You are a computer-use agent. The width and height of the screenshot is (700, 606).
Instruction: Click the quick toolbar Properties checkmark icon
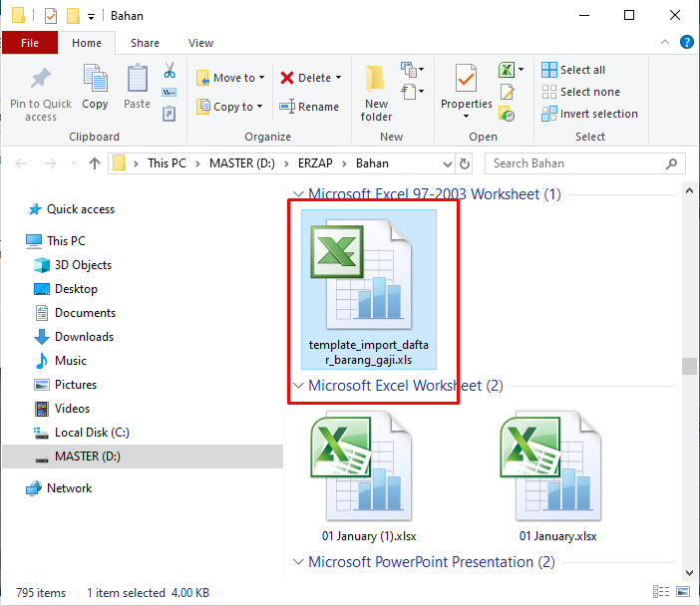(x=51, y=16)
